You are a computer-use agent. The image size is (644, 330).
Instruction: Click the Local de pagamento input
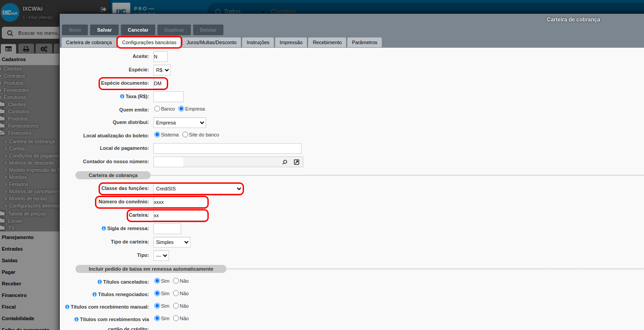click(x=227, y=148)
